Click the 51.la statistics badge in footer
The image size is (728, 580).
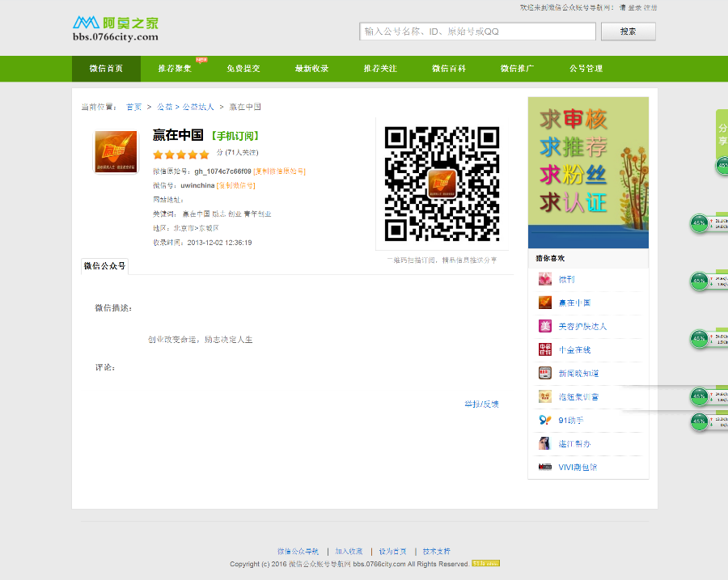485,563
